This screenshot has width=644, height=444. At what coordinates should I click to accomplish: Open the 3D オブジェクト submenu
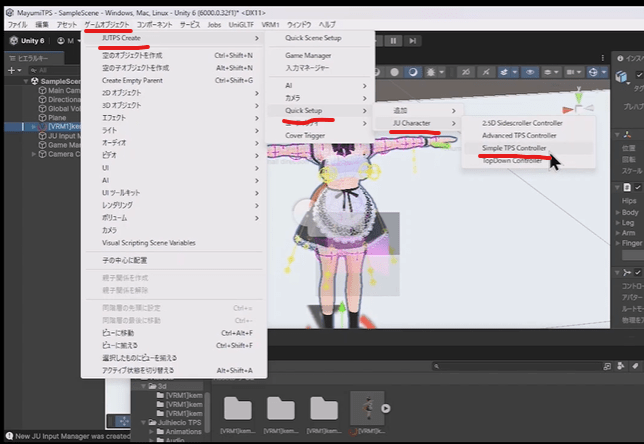pos(175,106)
